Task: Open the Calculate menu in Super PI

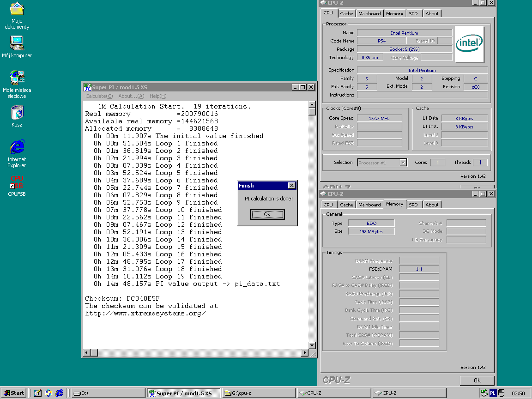Action: click(99, 96)
